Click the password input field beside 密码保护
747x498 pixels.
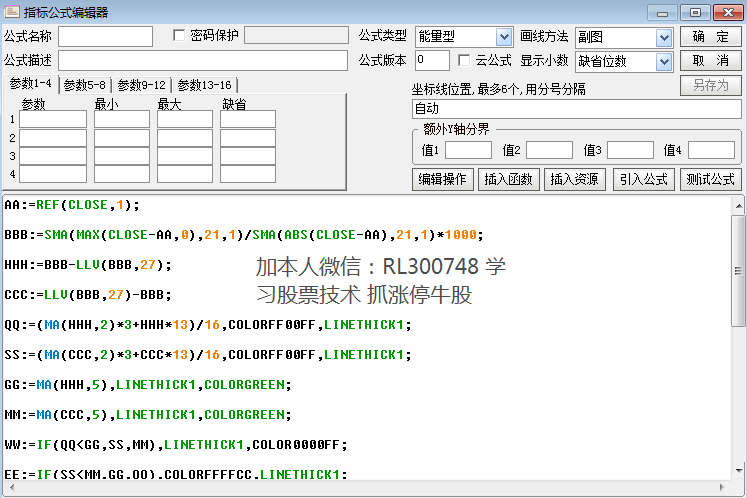[x=296, y=35]
